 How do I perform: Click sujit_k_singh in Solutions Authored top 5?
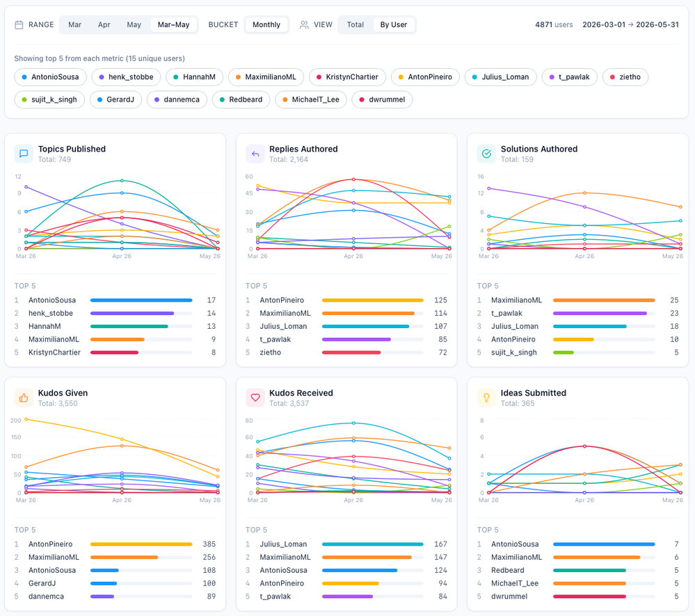pos(513,352)
